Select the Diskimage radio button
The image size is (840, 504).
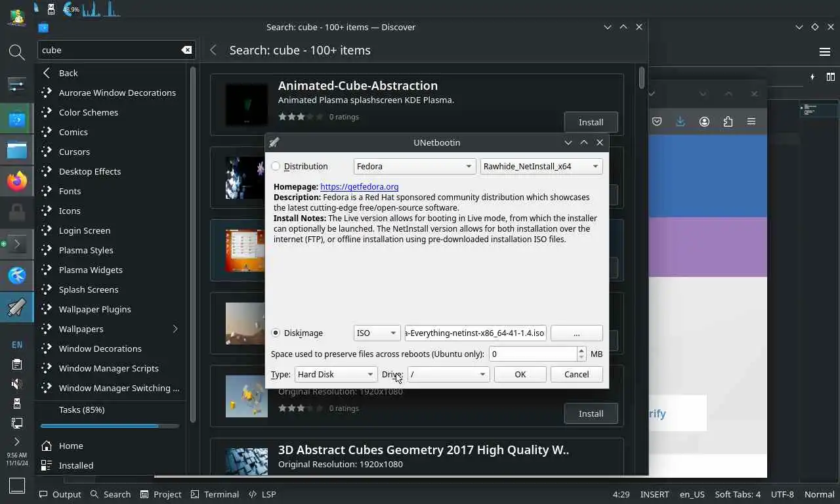point(276,333)
